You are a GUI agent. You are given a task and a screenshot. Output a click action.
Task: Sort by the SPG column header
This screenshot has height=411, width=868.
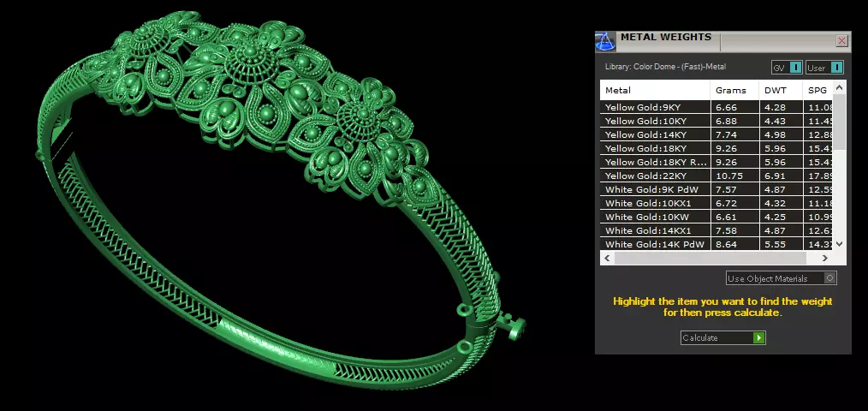[x=817, y=90]
